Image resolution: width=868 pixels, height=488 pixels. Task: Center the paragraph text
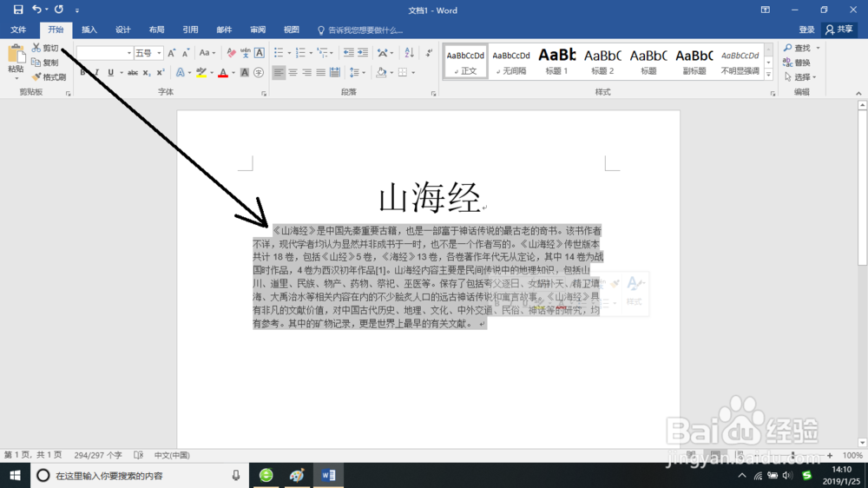[x=293, y=73]
